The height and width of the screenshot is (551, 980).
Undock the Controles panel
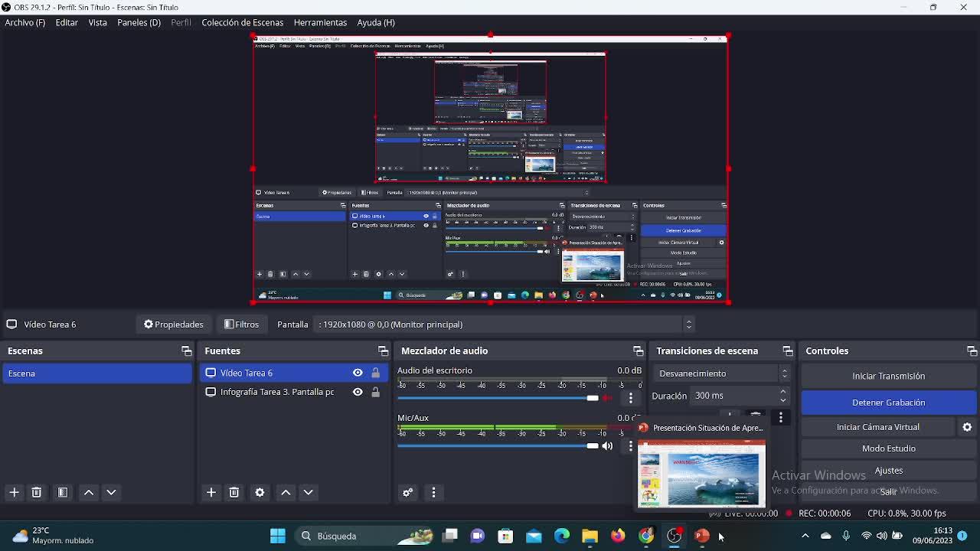click(x=972, y=350)
